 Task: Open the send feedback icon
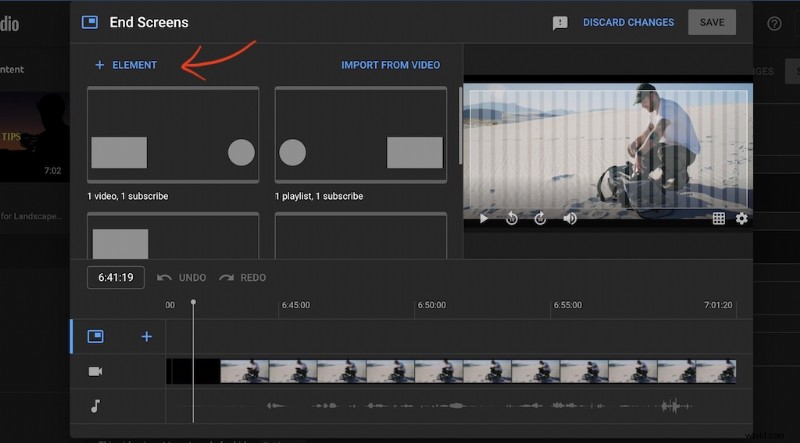point(560,23)
